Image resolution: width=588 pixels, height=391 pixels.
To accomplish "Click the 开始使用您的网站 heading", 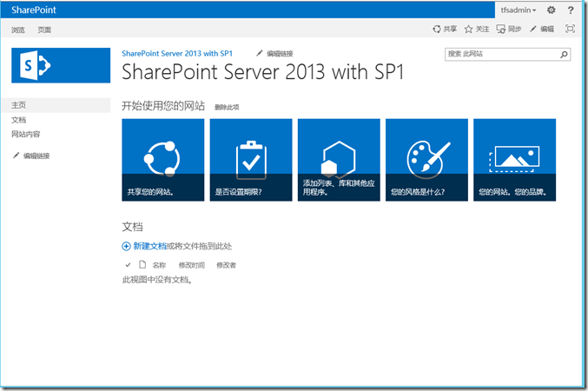I will pos(163,106).
